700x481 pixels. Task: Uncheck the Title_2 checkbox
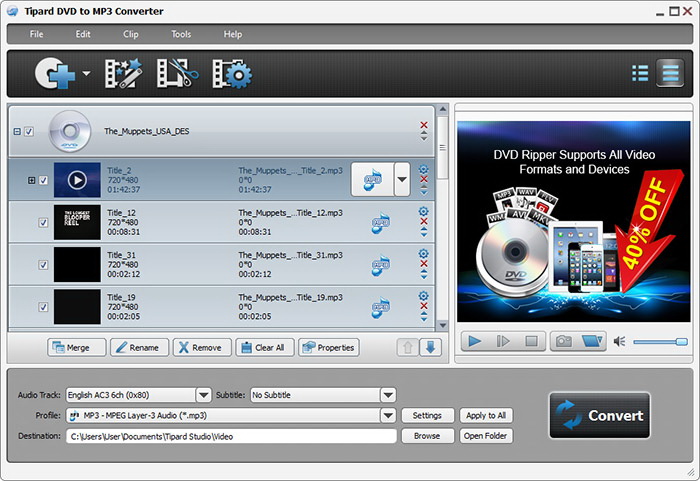coord(43,180)
